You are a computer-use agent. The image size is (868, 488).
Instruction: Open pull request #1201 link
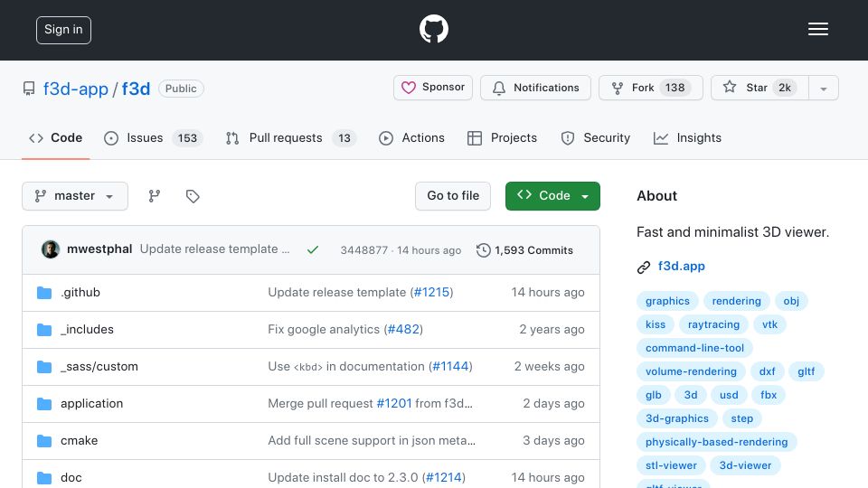[x=394, y=403]
